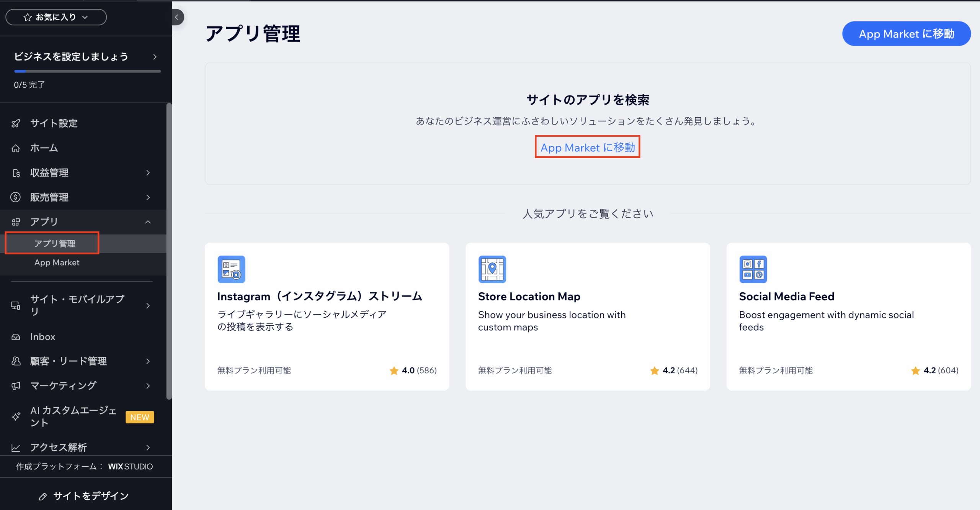Expand the マーケティング menu chevron
Viewport: 980px width, 510px height.
148,386
